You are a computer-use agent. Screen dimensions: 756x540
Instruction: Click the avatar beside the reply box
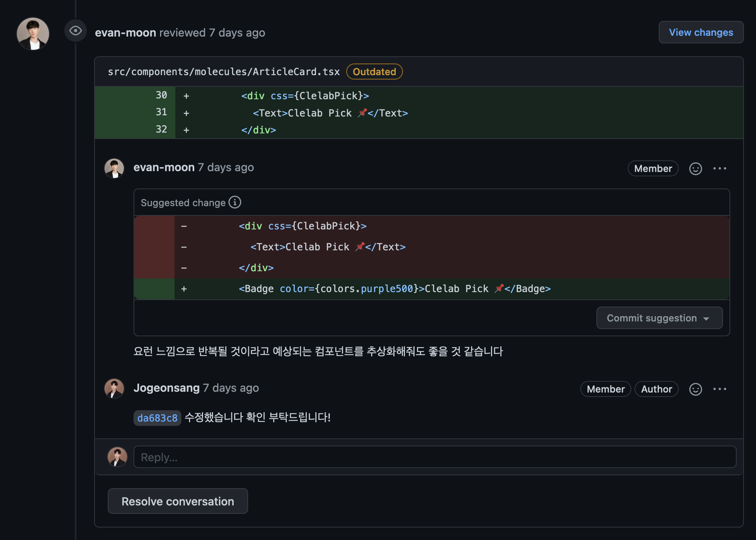(117, 457)
